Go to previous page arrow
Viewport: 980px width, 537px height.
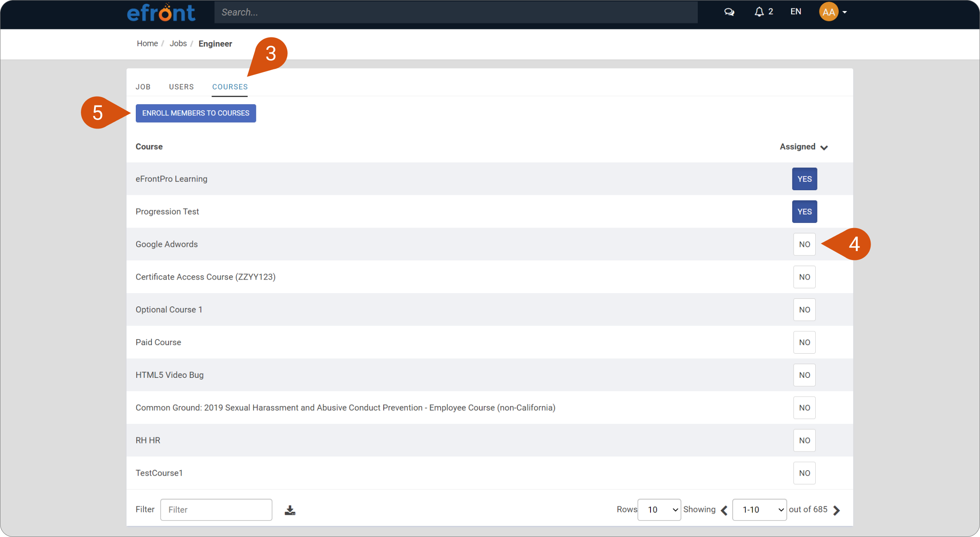pyautogui.click(x=724, y=510)
